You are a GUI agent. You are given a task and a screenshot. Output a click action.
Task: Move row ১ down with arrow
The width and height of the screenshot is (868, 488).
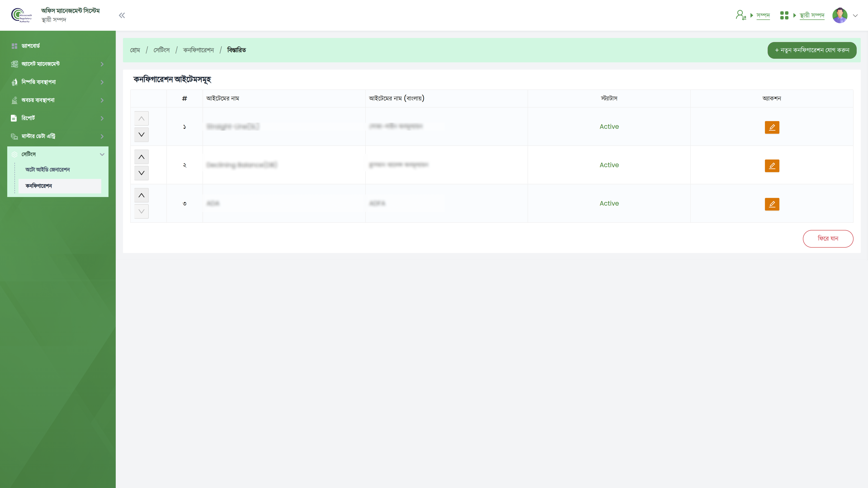coord(141,135)
